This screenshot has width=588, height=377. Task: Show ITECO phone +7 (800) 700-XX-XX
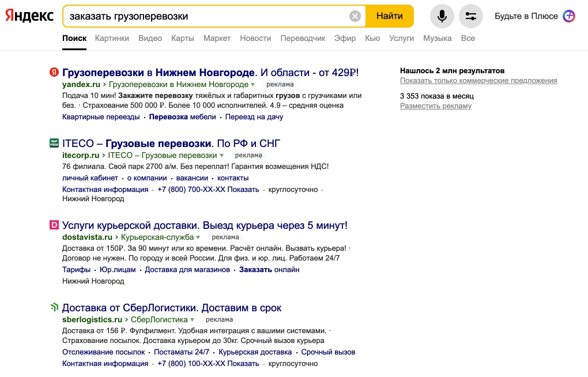208,190
